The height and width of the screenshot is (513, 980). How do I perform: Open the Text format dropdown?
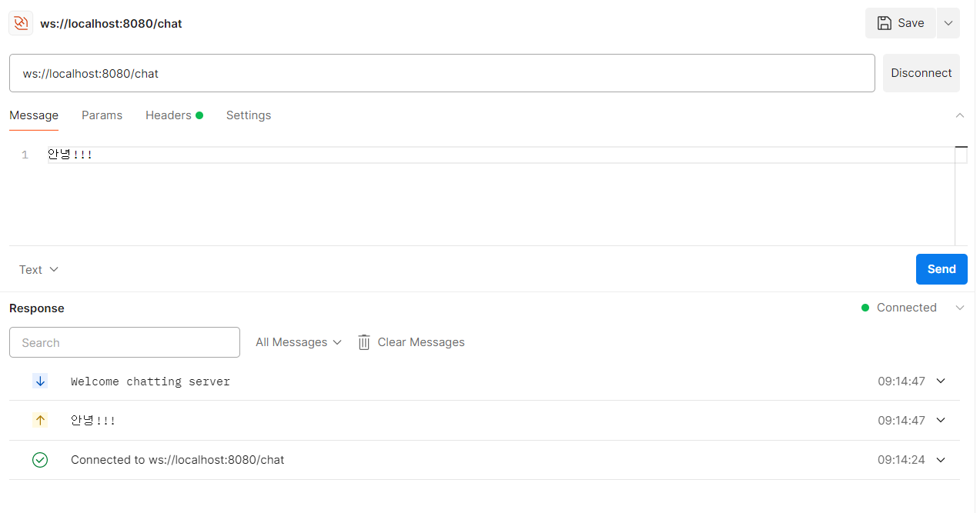tap(38, 270)
